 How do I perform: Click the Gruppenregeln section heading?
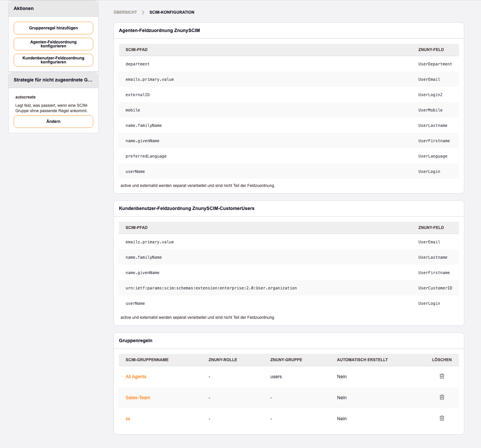(136, 341)
